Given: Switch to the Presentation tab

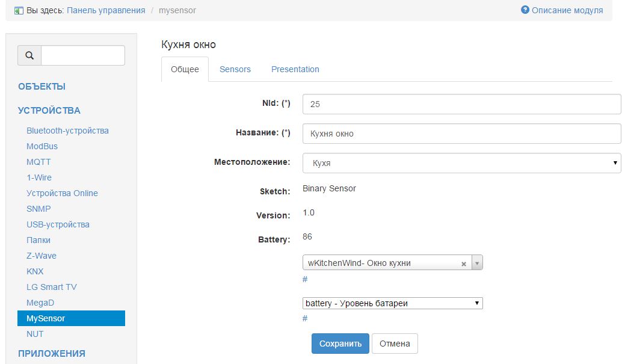Looking at the screenshot, I should [x=295, y=69].
